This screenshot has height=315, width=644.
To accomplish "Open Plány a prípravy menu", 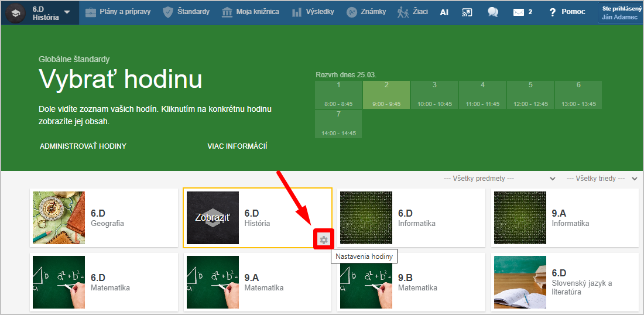I will coord(119,12).
